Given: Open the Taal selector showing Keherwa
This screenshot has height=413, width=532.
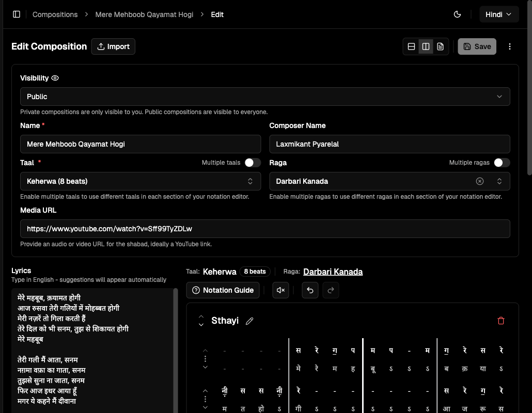Looking at the screenshot, I should pyautogui.click(x=140, y=181).
